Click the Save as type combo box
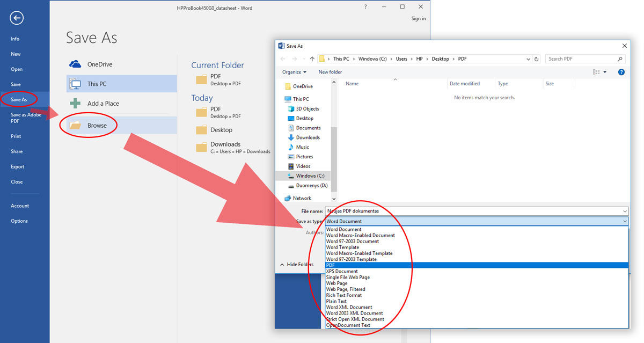This screenshot has width=644, height=343. (x=477, y=221)
